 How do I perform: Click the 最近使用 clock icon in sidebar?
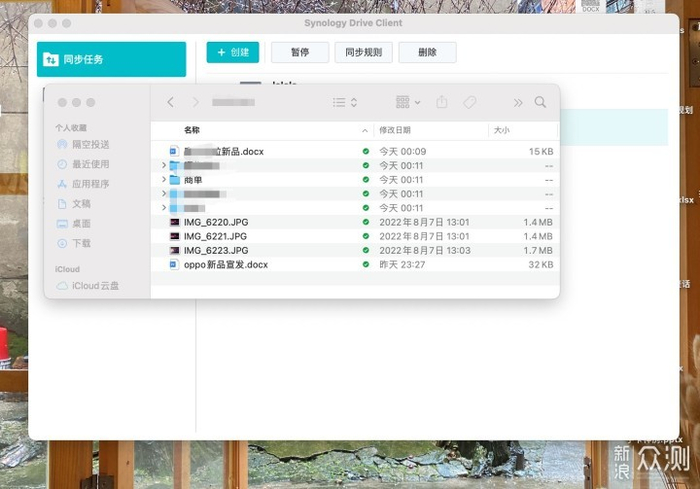62,164
